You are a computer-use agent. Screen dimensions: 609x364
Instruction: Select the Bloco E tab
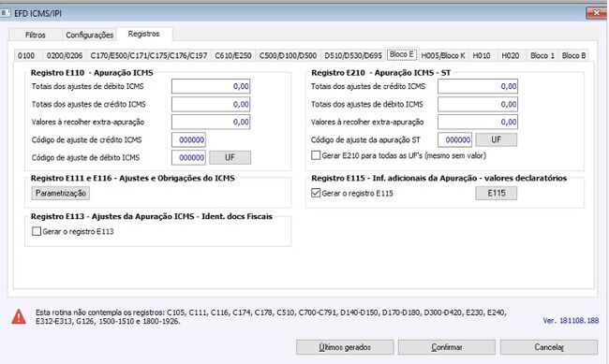402,54
